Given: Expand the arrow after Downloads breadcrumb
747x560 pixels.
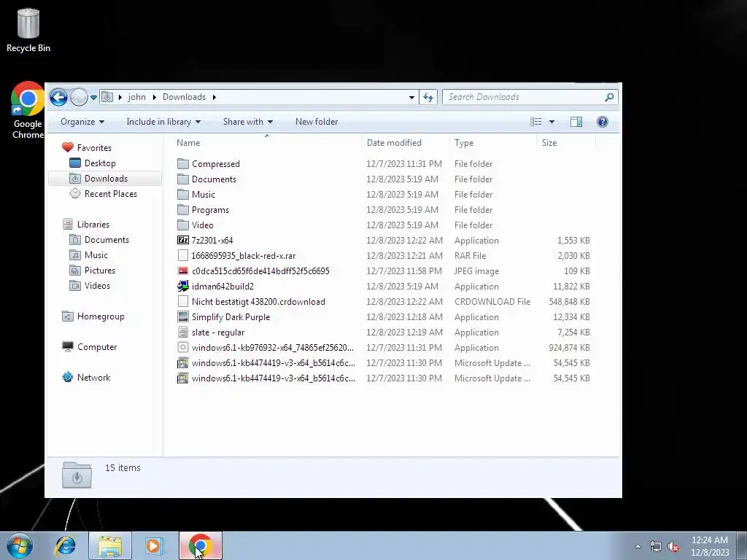Looking at the screenshot, I should coord(214,97).
